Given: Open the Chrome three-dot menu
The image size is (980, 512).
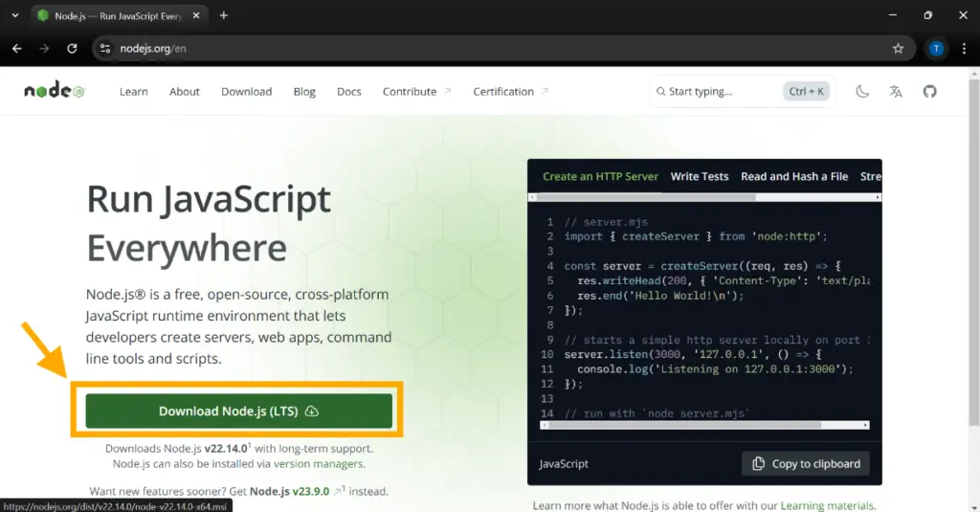Looking at the screenshot, I should 964,48.
